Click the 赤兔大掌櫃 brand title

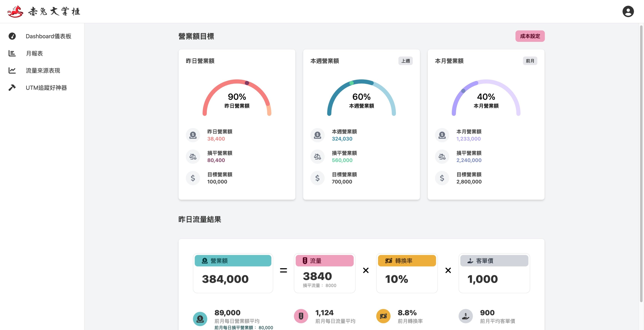[x=54, y=11]
